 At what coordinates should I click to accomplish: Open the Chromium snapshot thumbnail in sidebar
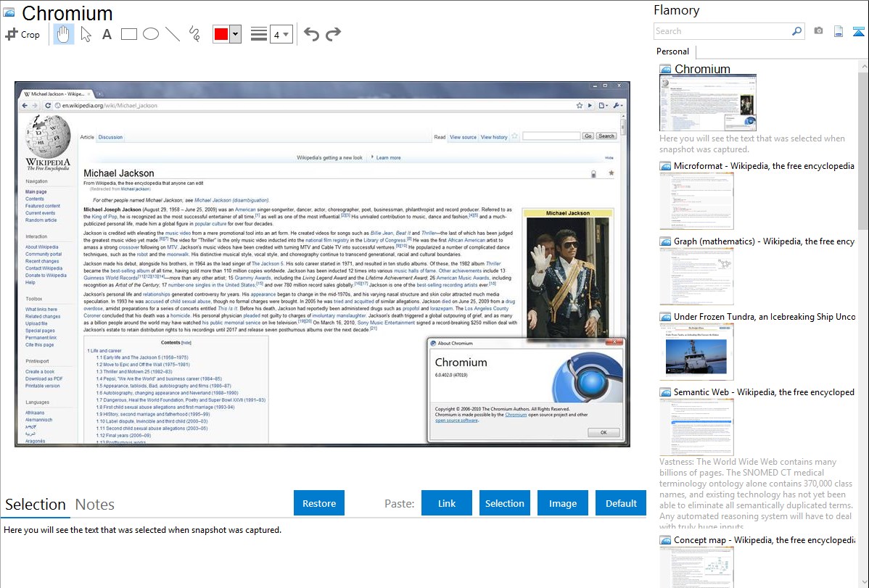[x=708, y=104]
